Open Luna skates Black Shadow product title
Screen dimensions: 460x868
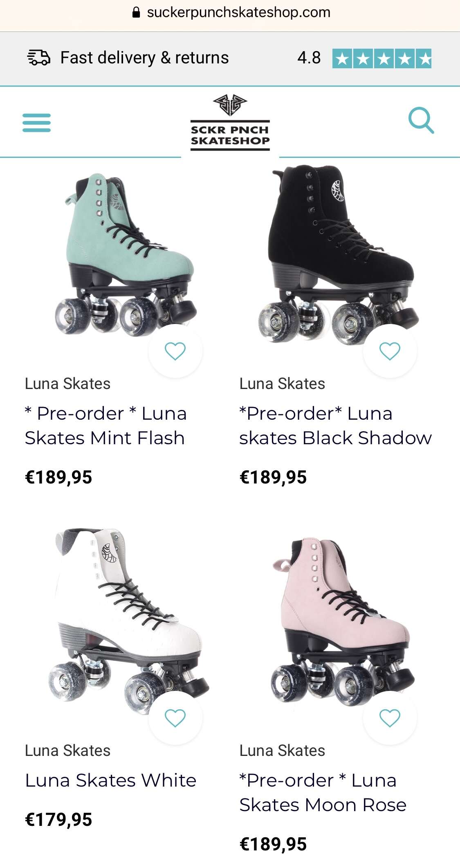click(335, 425)
